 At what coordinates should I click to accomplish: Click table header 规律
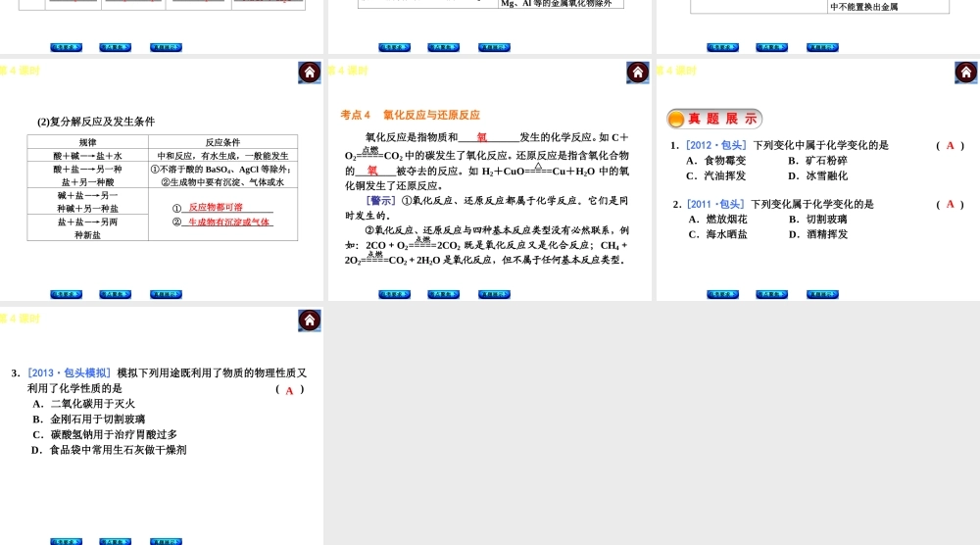tap(87, 142)
